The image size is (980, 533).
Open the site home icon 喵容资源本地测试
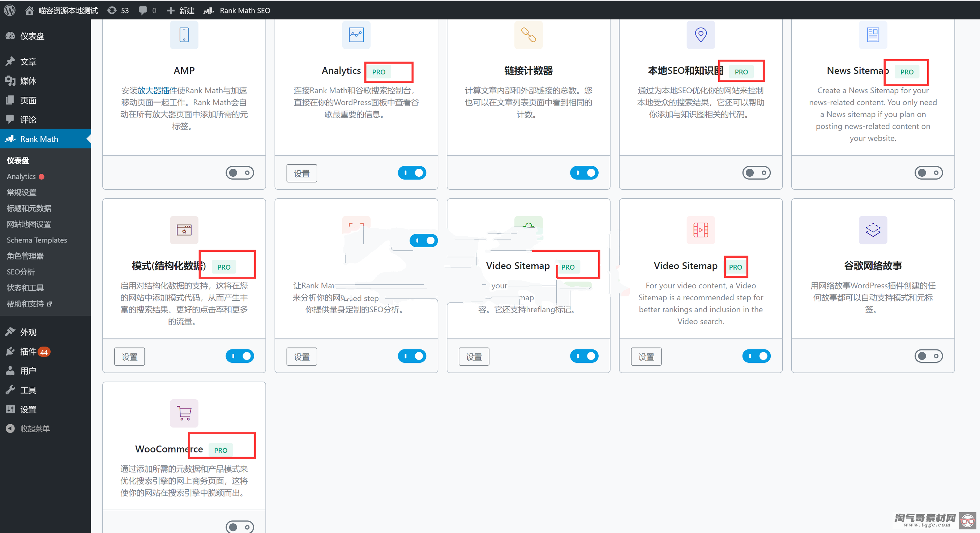click(x=29, y=10)
